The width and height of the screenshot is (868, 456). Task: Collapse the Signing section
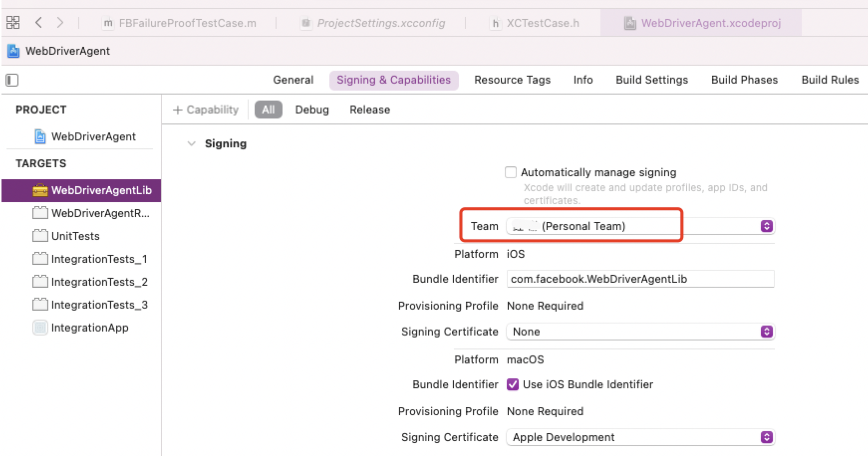(x=191, y=143)
